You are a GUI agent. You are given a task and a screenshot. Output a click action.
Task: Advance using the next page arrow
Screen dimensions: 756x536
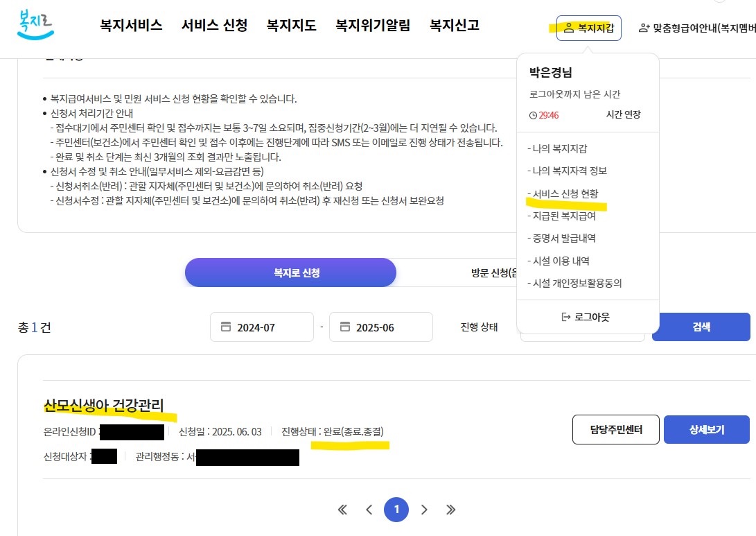tap(424, 509)
